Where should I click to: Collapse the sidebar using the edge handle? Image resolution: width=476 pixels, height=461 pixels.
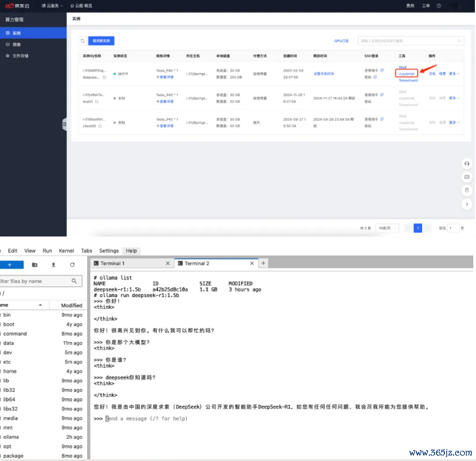click(64, 124)
